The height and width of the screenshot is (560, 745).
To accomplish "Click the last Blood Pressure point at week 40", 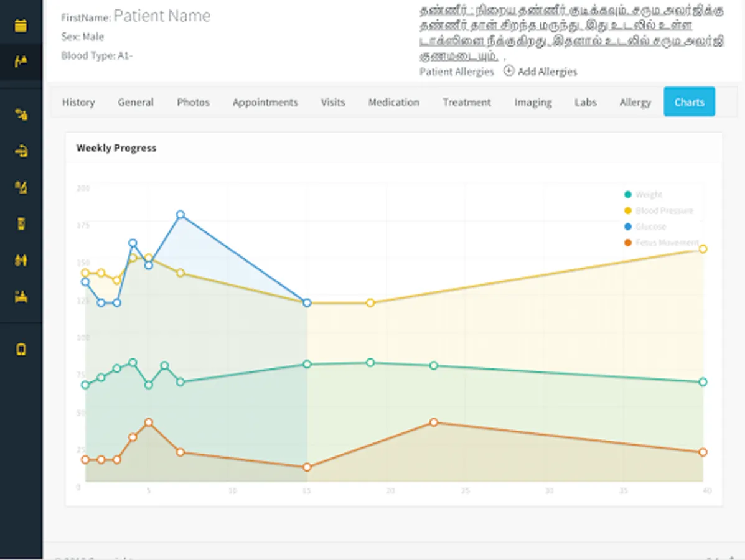I will pos(703,249).
